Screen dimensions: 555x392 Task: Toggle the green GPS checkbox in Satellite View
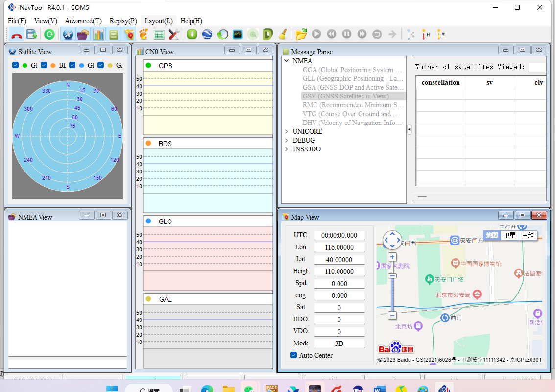pos(16,65)
